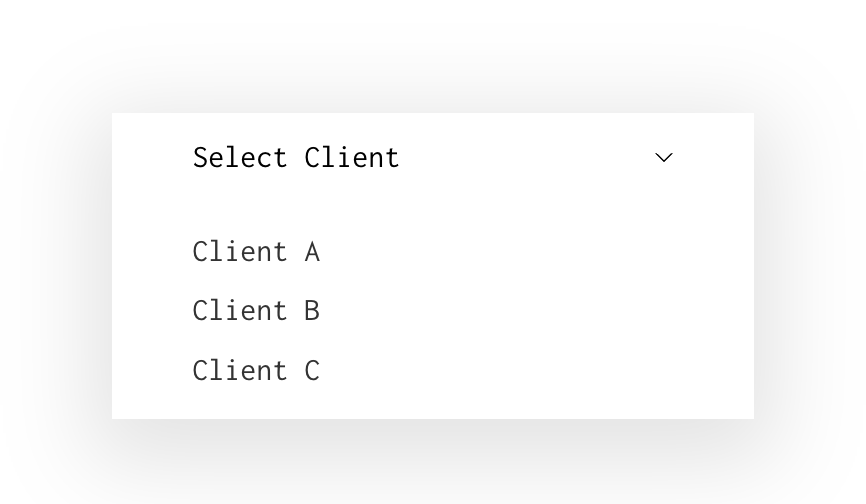This screenshot has width=866, height=504.
Task: Set the client to Client A
Action: (256, 252)
